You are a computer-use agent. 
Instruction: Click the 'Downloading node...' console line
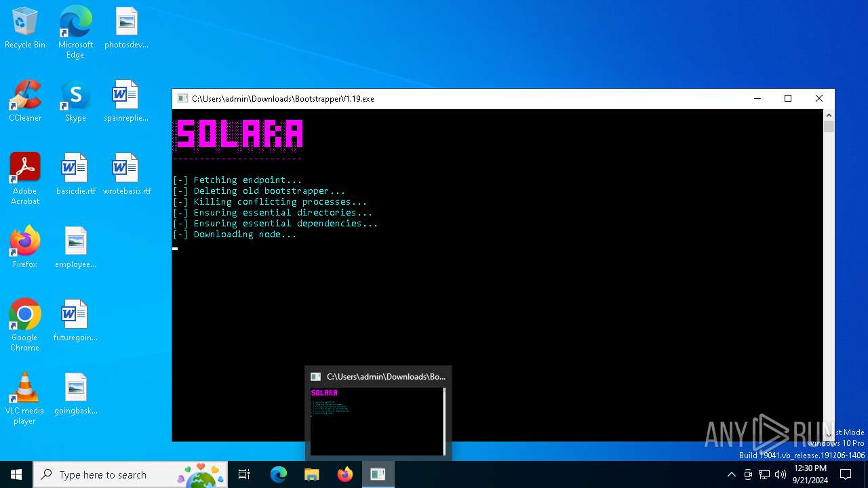pos(235,235)
